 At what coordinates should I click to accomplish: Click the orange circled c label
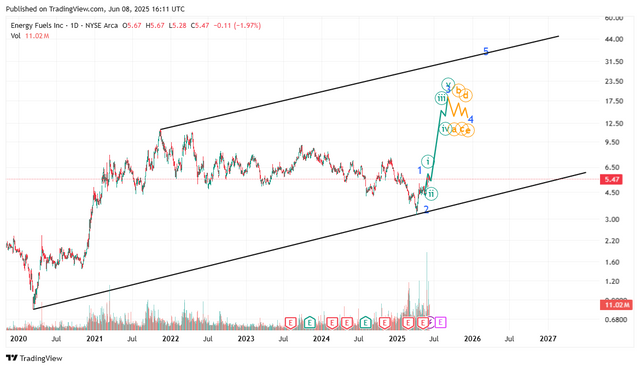[x=462, y=129]
